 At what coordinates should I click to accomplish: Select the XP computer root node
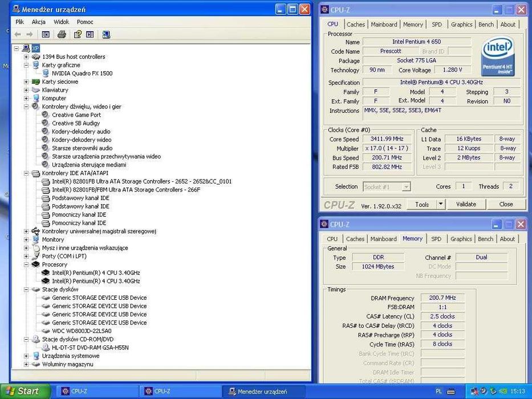click(35, 48)
